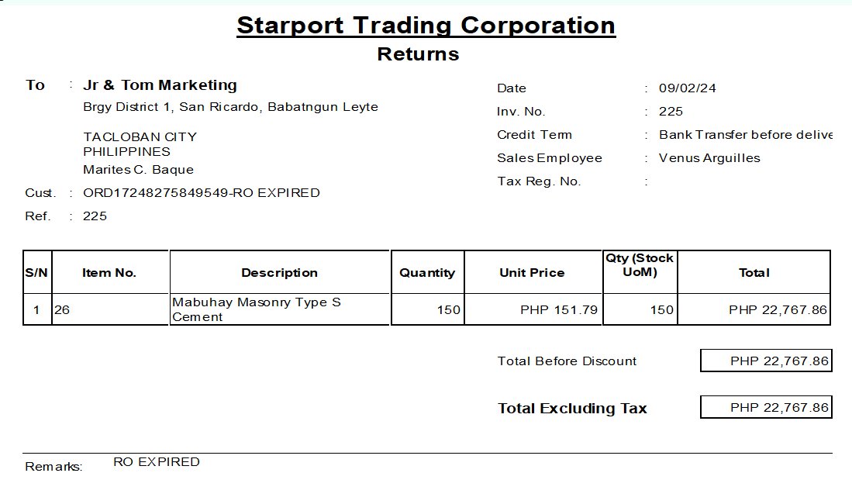Click the date value 09/02/24
Screen dimensions: 852x504
687,88
